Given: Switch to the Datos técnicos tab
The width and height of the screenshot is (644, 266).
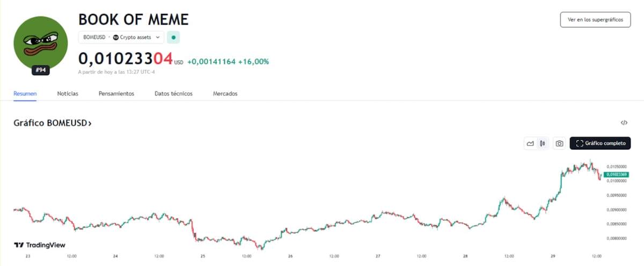Looking at the screenshot, I should [x=173, y=94].
